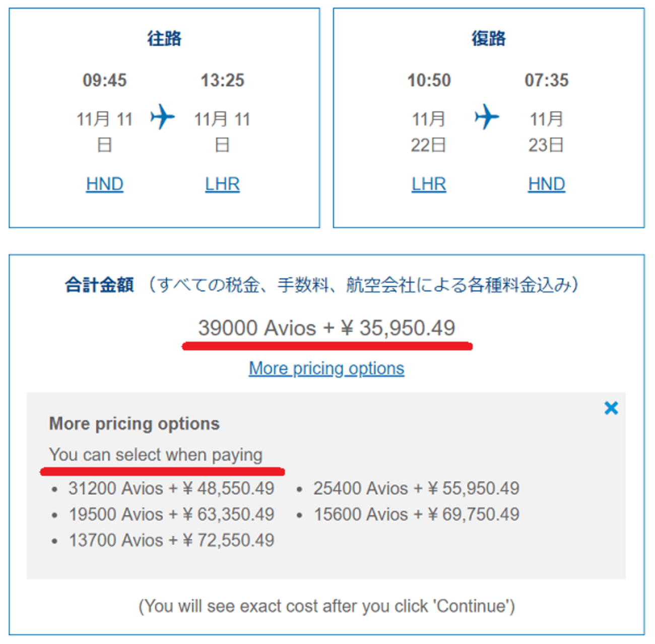Click the 09:45 outbound departure time

tap(105, 80)
